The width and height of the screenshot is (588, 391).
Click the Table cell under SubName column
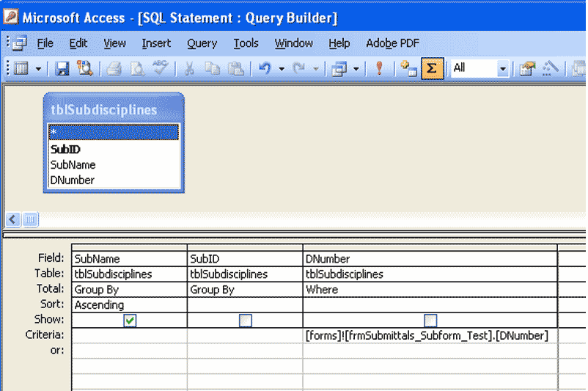tap(129, 274)
